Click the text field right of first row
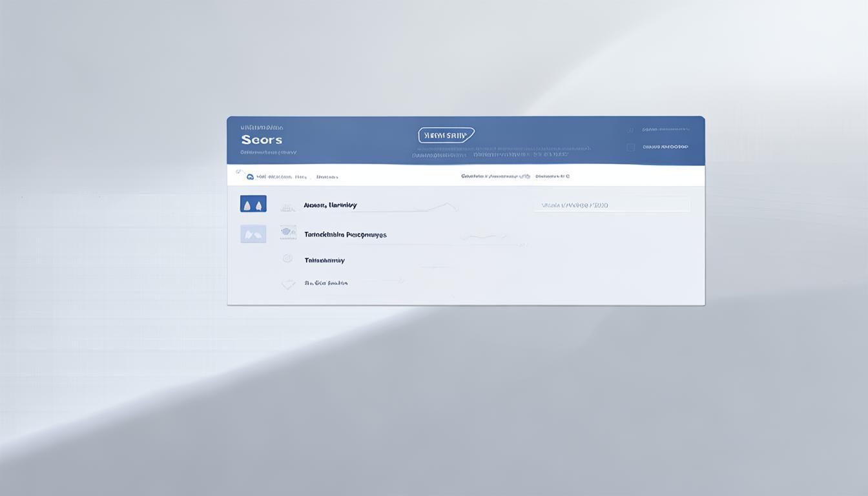The width and height of the screenshot is (868, 496). tap(611, 205)
